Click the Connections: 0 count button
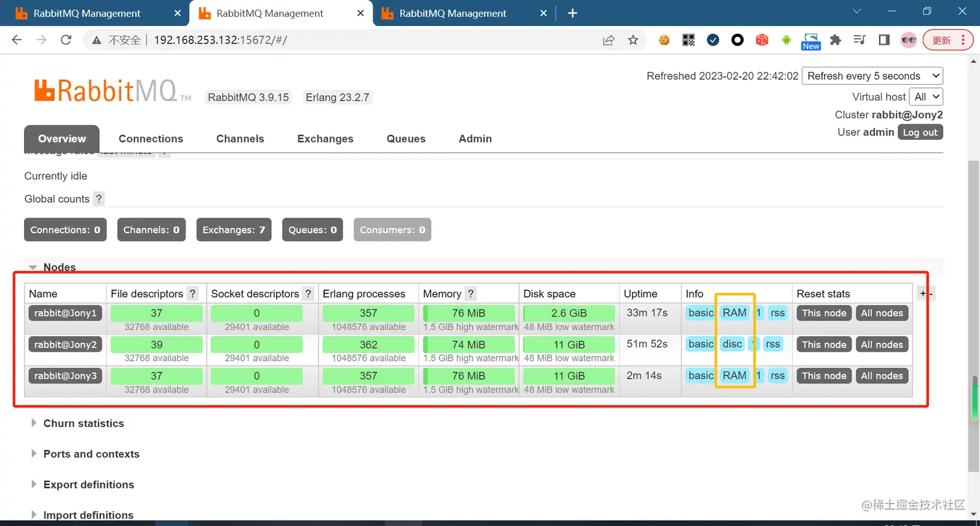 tap(65, 230)
